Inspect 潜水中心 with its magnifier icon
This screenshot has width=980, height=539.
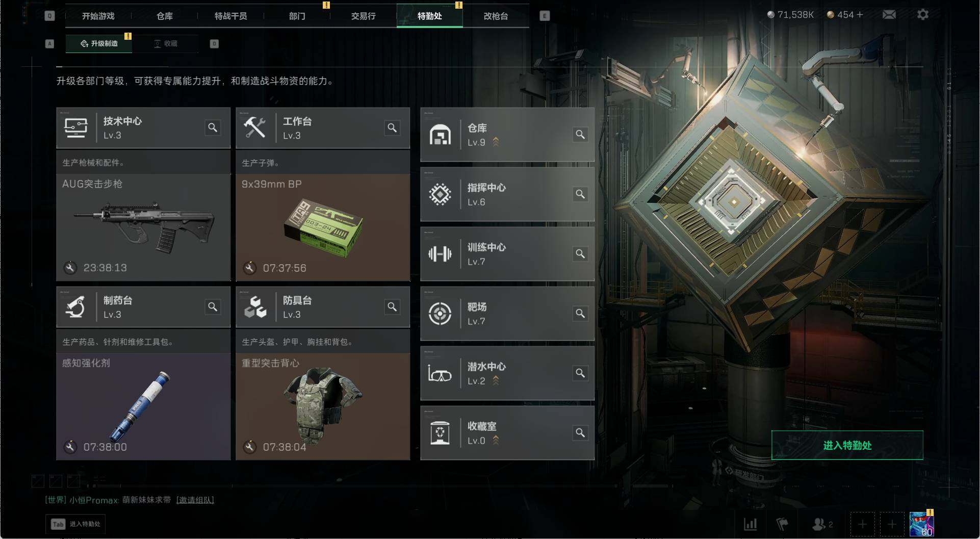pyautogui.click(x=580, y=373)
